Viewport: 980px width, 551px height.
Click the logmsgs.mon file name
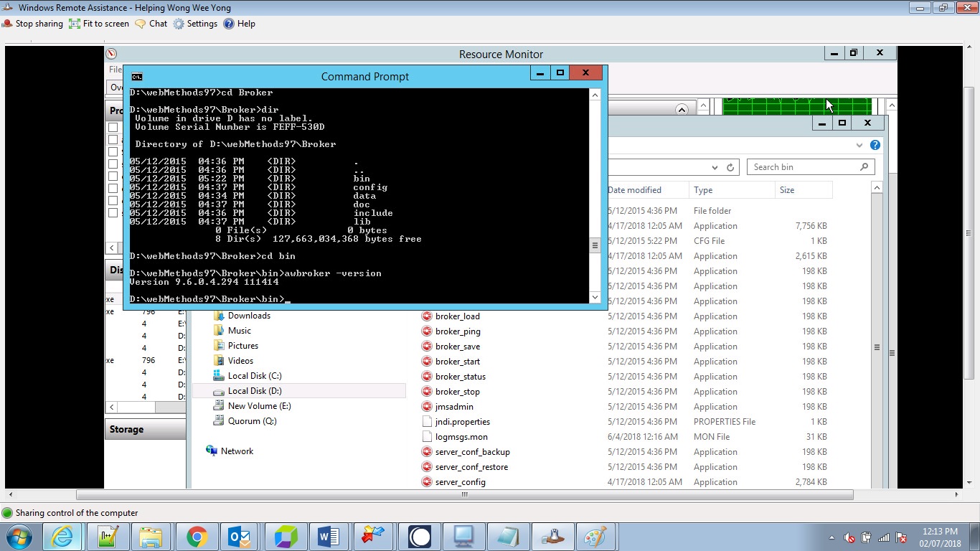pyautogui.click(x=461, y=437)
